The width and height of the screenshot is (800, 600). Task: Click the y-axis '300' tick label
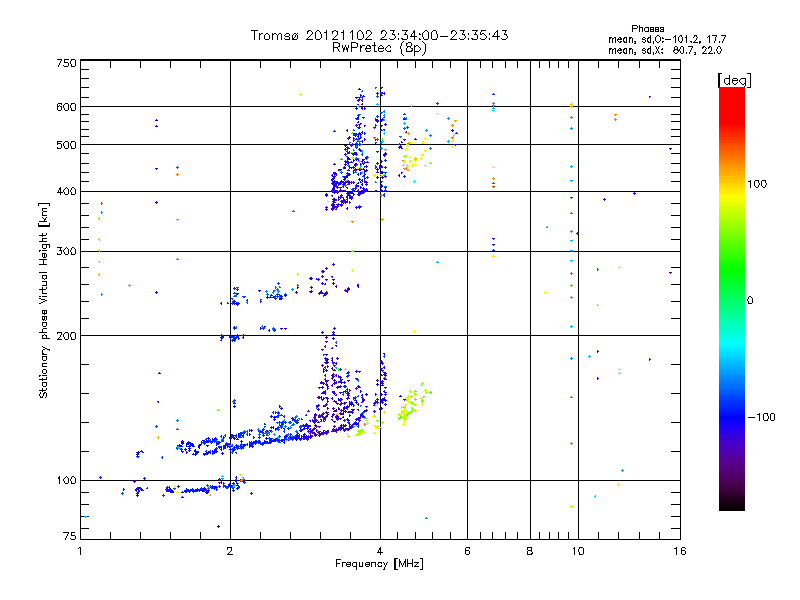[x=66, y=252]
